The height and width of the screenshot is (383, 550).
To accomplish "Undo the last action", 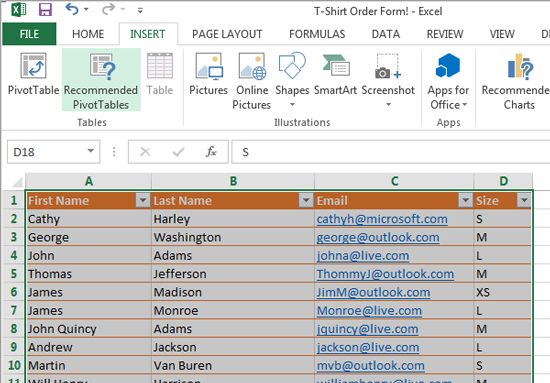I will [x=72, y=9].
